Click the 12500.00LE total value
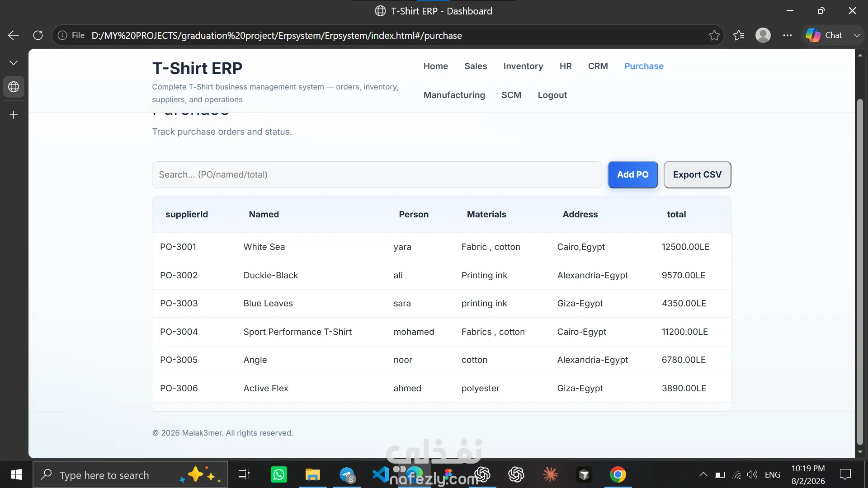The height and width of the screenshot is (488, 868). (686, 247)
